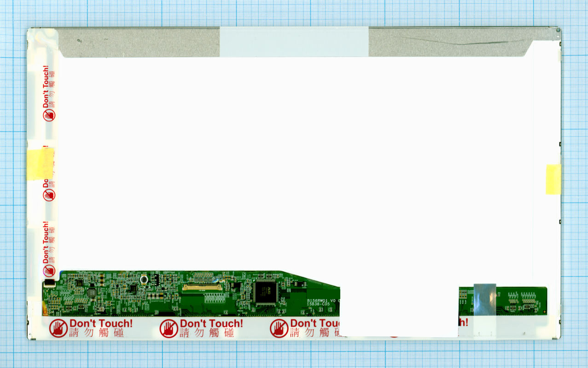This screenshot has width=588, height=368.
Task: Click the middle bottom Don't Touch hand icon
Action: 169,328
